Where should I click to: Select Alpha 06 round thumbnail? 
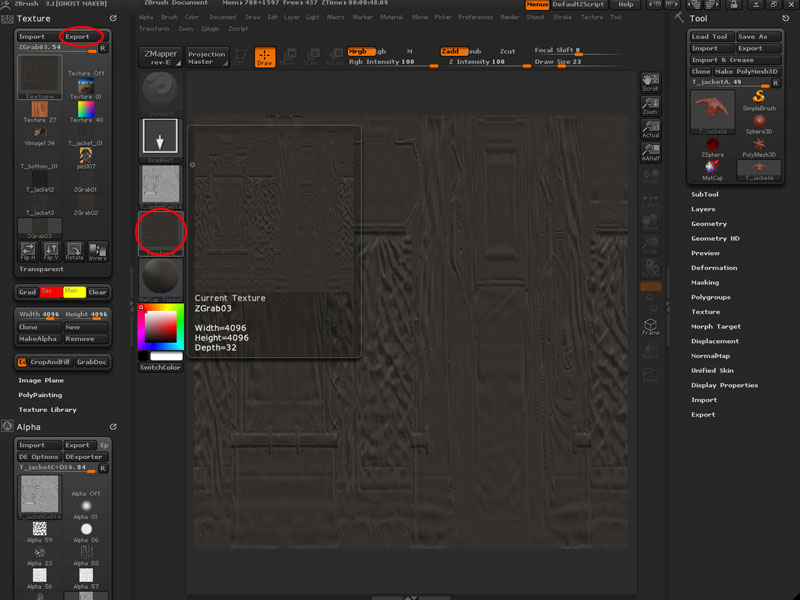(86, 532)
